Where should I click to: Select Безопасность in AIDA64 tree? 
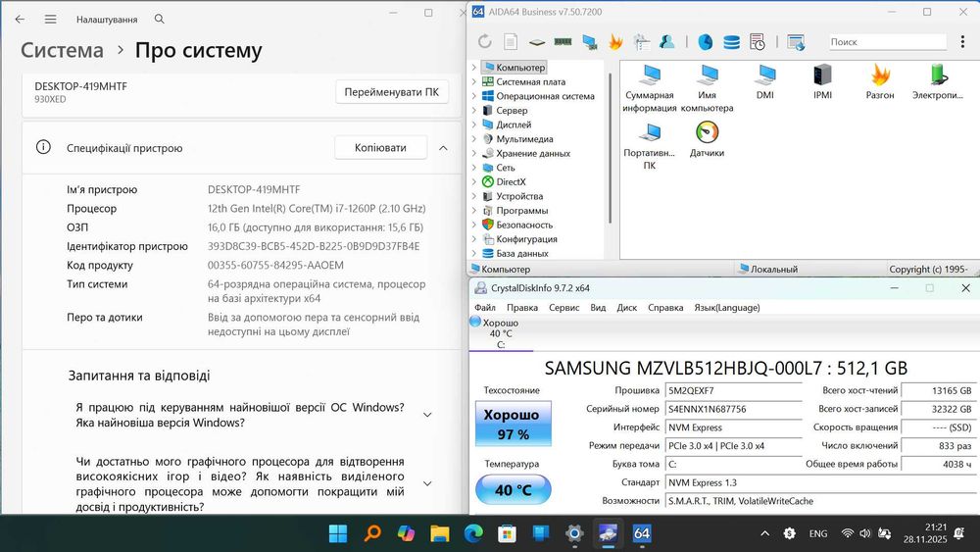click(x=524, y=225)
